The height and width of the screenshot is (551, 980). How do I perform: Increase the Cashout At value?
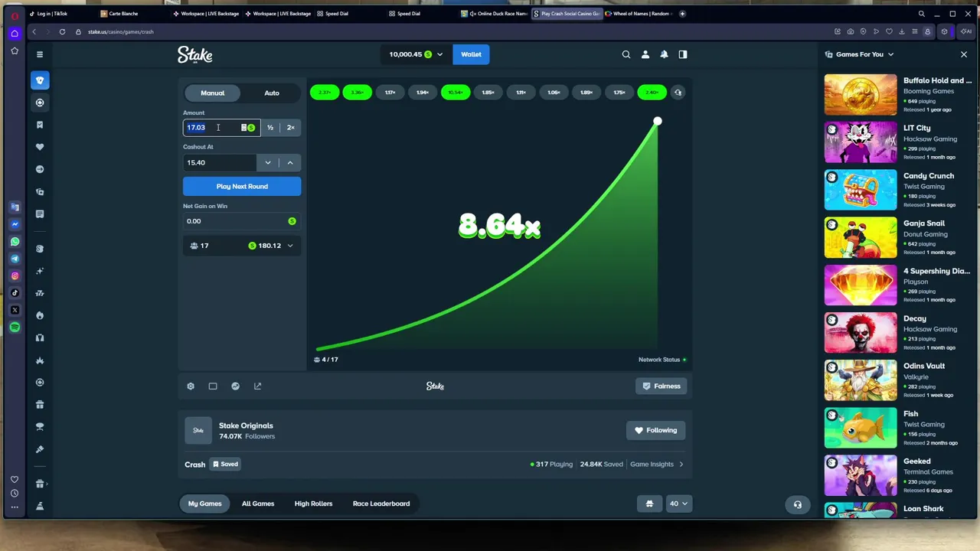pos(290,162)
